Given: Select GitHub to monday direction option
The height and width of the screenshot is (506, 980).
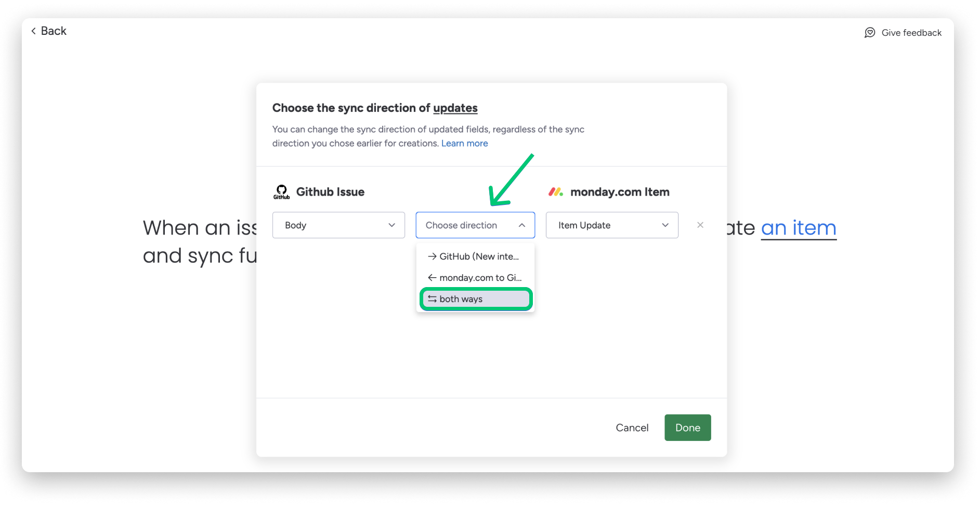Looking at the screenshot, I should pyautogui.click(x=475, y=256).
